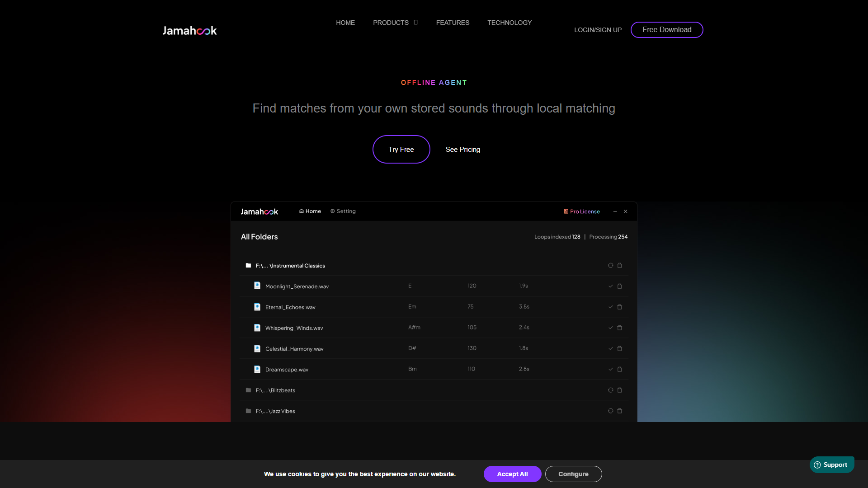This screenshot has width=868, height=488.
Task: Click the 120 tempo value of Moonlight_Serenade.wav
Action: click(x=472, y=286)
